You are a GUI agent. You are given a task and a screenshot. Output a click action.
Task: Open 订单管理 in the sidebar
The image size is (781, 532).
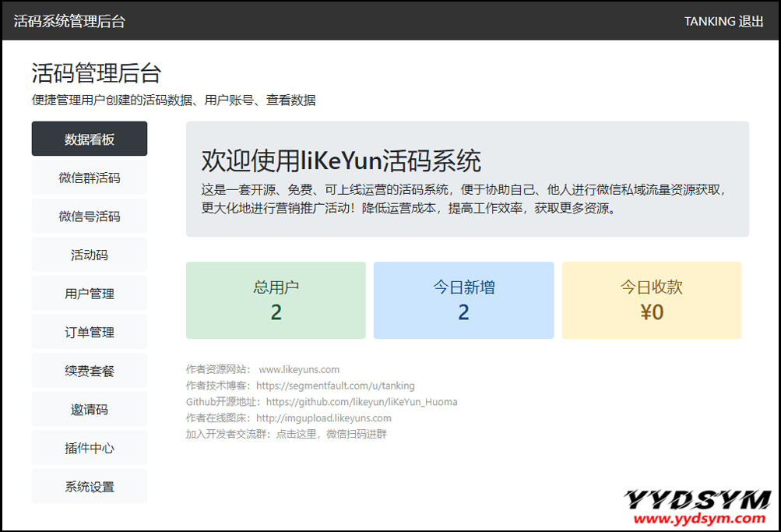(x=90, y=333)
